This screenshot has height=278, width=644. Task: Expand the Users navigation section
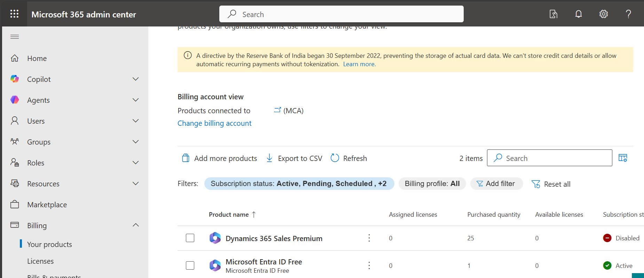(x=136, y=121)
